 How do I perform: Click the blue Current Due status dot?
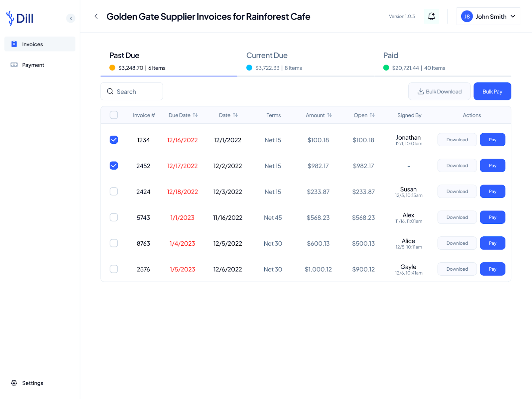[x=249, y=68]
